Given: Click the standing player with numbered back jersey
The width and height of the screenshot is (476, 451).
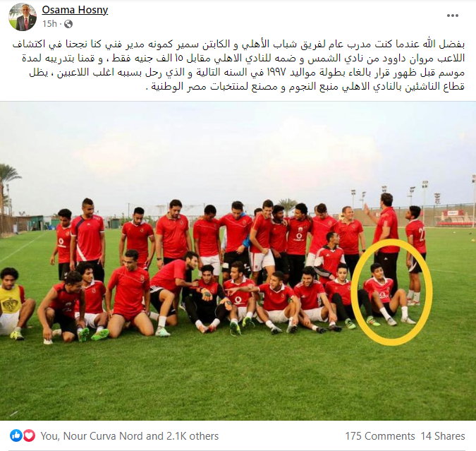Looking at the screenshot, I should 415,255.
